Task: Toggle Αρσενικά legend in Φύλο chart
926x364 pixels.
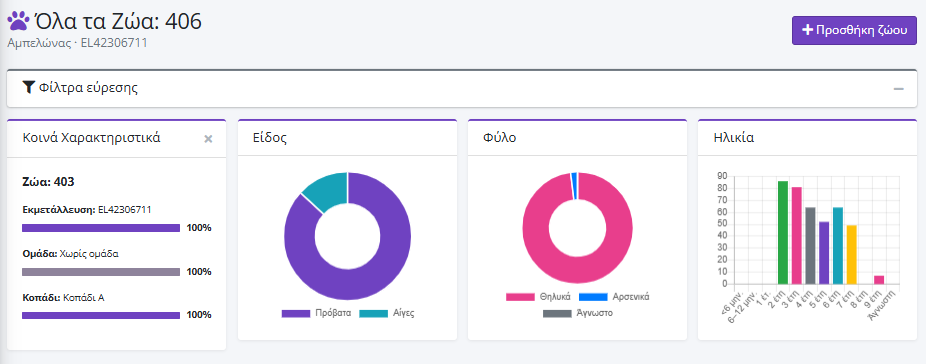Action: coord(614,297)
